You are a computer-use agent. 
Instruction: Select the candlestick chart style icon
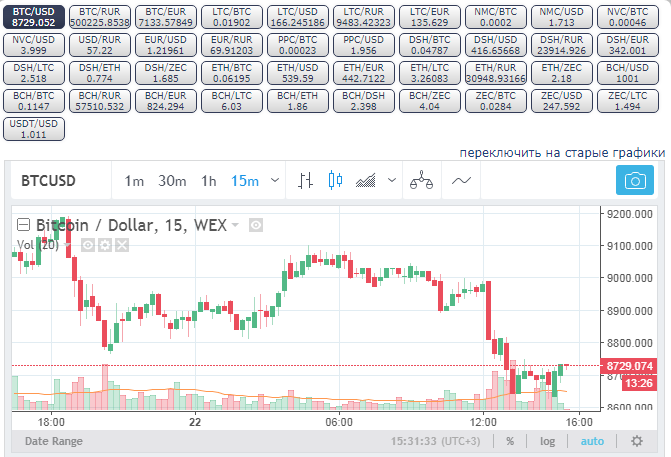pos(334,181)
